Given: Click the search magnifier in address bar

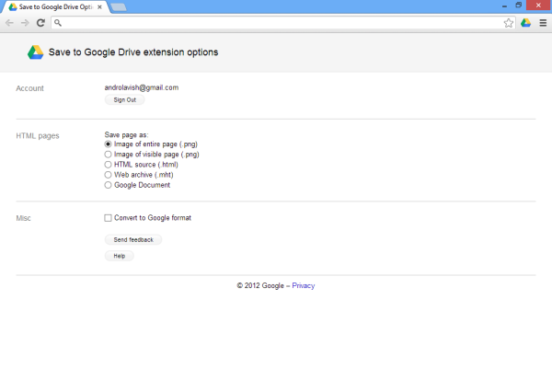Looking at the screenshot, I should 58,23.
